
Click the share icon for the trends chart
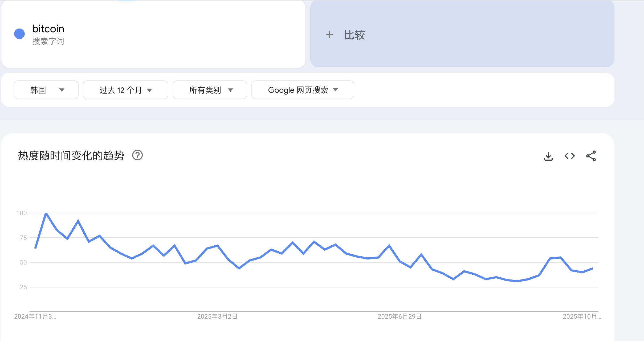(x=592, y=156)
